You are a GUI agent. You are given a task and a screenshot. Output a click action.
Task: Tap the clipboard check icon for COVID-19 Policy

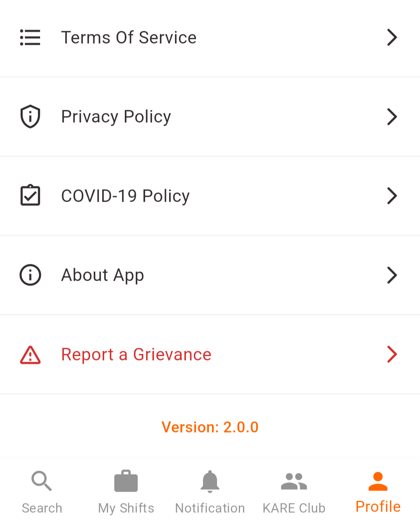click(x=30, y=195)
